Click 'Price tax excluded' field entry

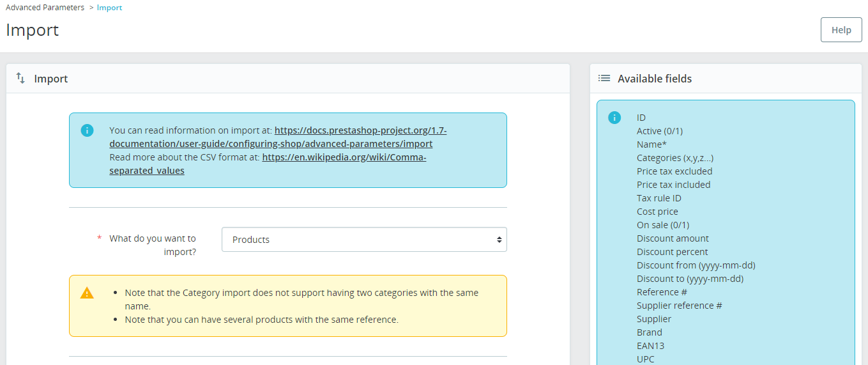[x=674, y=171]
